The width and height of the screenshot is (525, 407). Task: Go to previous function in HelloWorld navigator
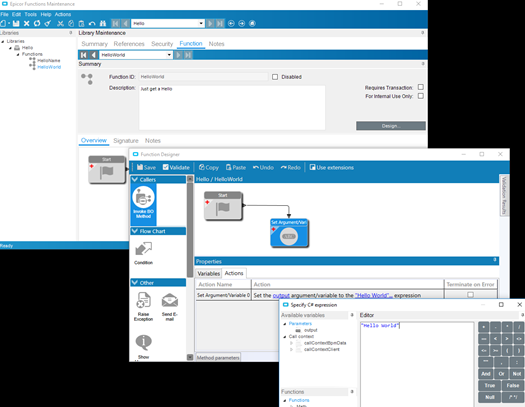tap(94, 55)
